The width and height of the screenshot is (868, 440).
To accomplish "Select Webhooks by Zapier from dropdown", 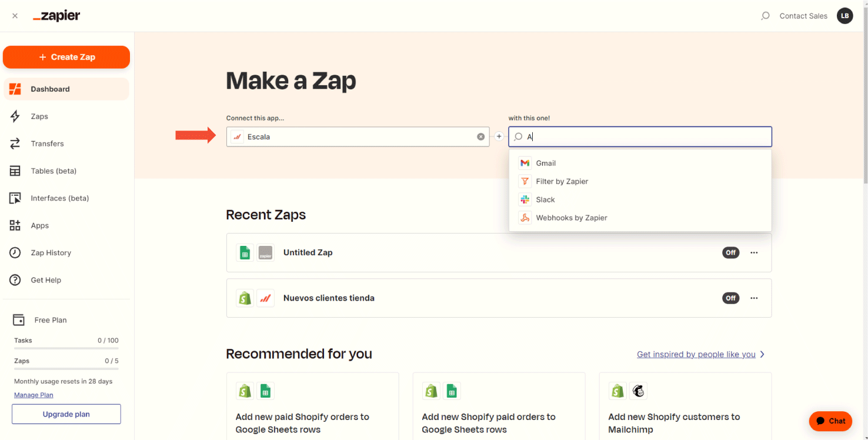I will click(x=640, y=218).
